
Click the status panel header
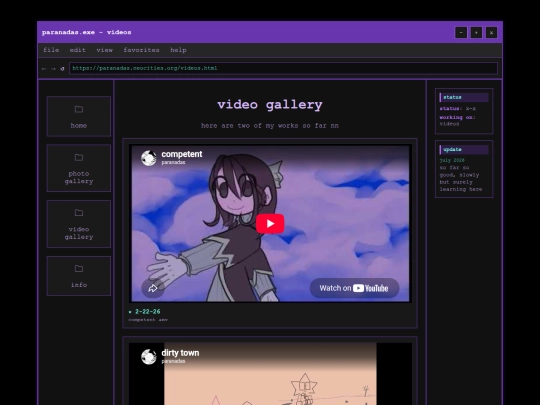[464, 97]
